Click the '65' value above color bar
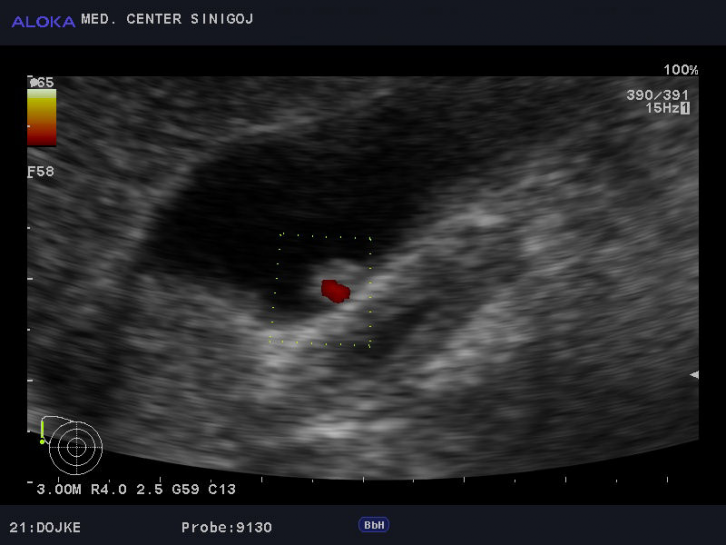 coord(45,82)
